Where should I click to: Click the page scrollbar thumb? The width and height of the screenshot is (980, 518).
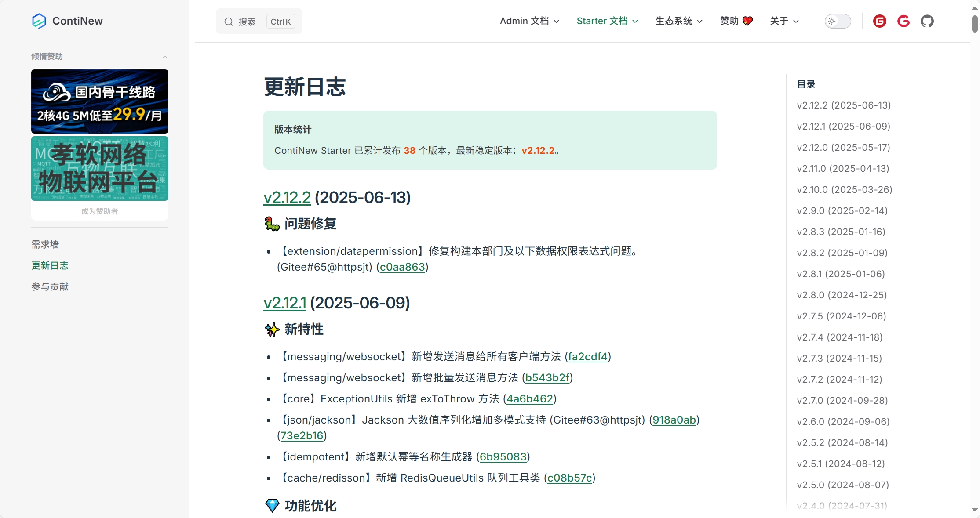click(975, 23)
